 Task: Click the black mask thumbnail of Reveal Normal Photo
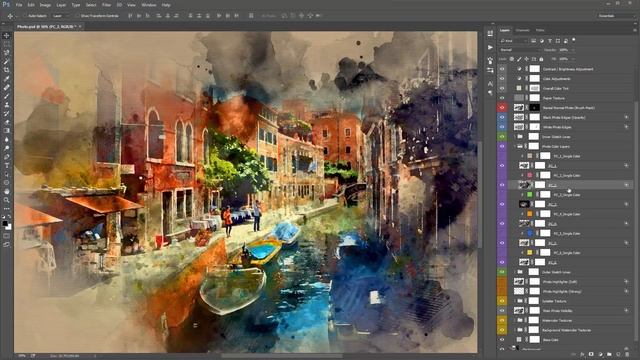coord(535,108)
